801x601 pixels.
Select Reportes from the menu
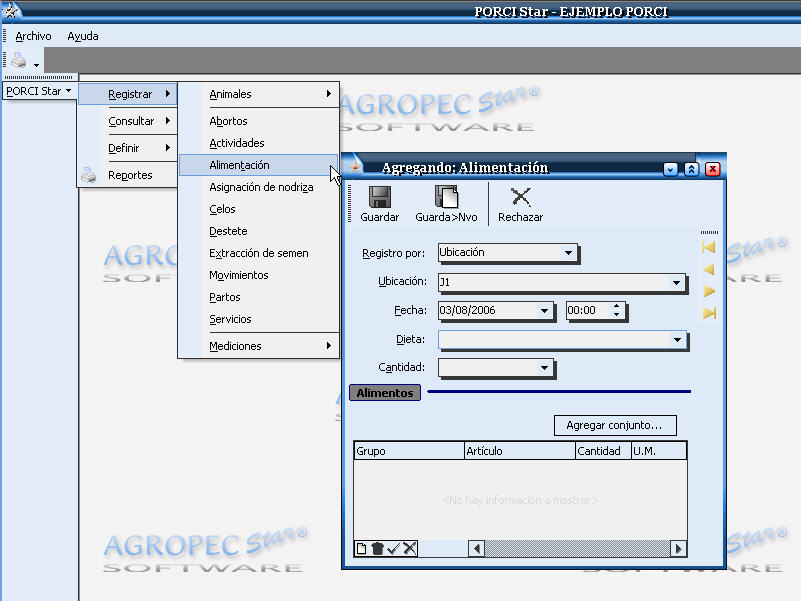click(x=128, y=175)
